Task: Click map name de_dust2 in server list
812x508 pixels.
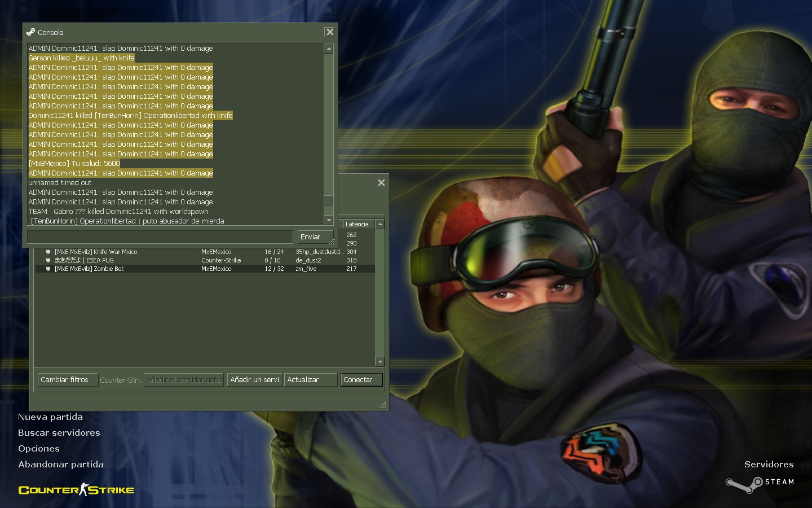Action: pyautogui.click(x=308, y=260)
